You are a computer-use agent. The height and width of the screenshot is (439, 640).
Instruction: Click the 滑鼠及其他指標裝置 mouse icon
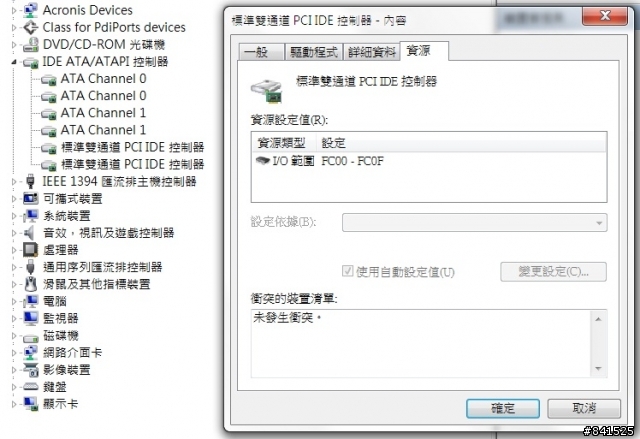(x=31, y=284)
